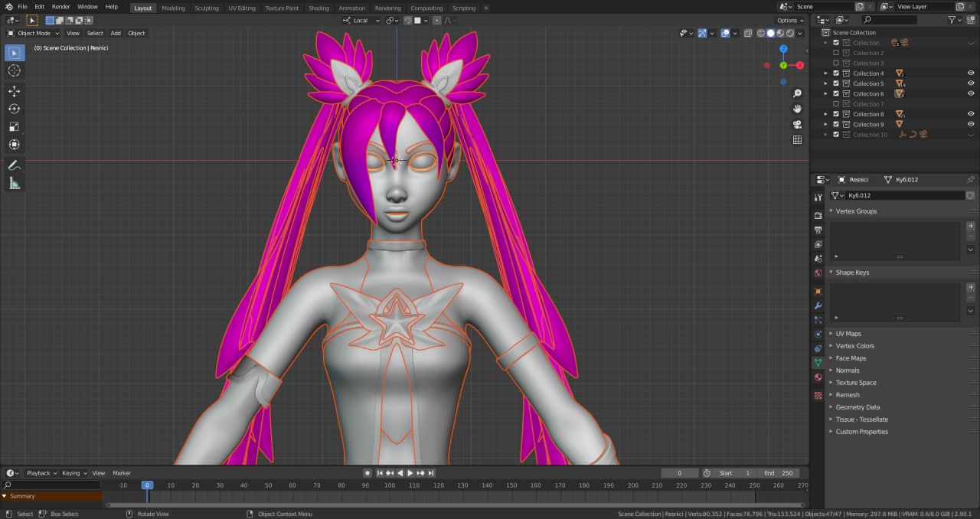The height and width of the screenshot is (519, 980).
Task: Expand Collection 6 in the outliner
Action: [x=825, y=93]
